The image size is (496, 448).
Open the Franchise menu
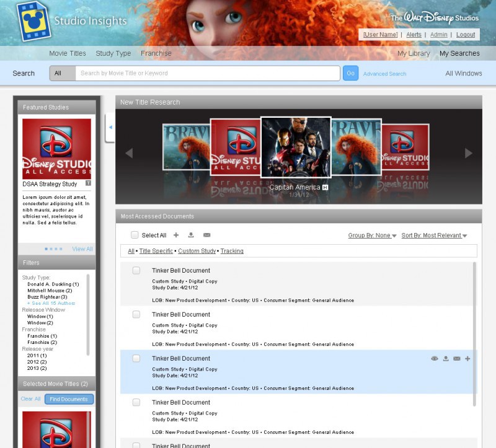[x=156, y=53]
